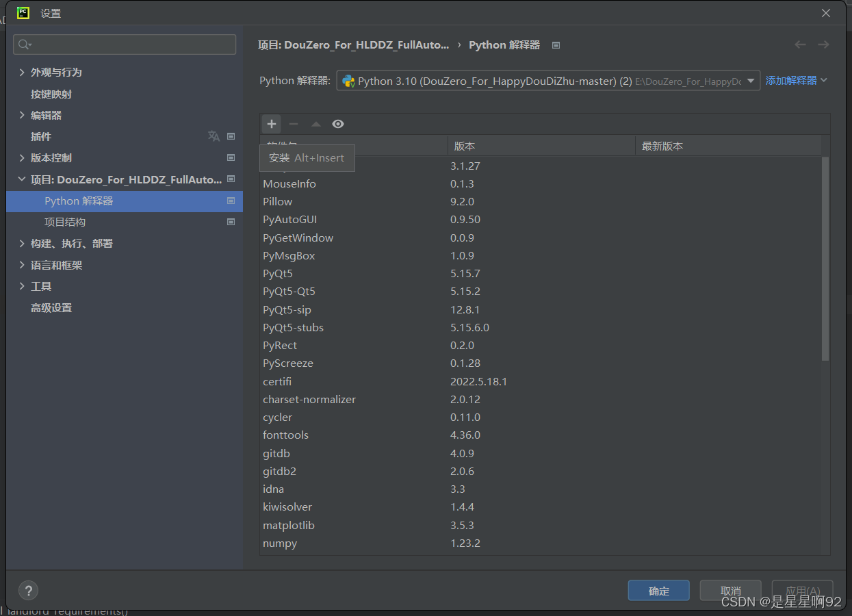The height and width of the screenshot is (616, 852).
Task: Expand the 外观与行为 section
Action: click(x=22, y=72)
